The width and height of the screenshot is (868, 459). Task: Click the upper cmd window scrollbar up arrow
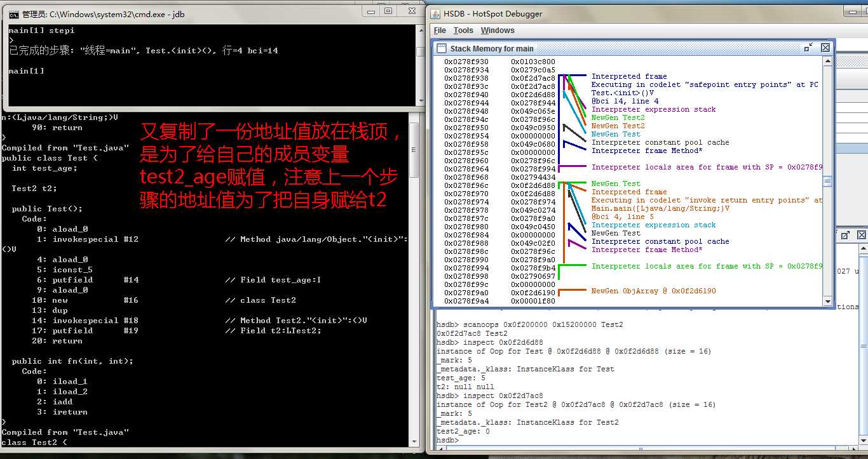pyautogui.click(x=420, y=29)
